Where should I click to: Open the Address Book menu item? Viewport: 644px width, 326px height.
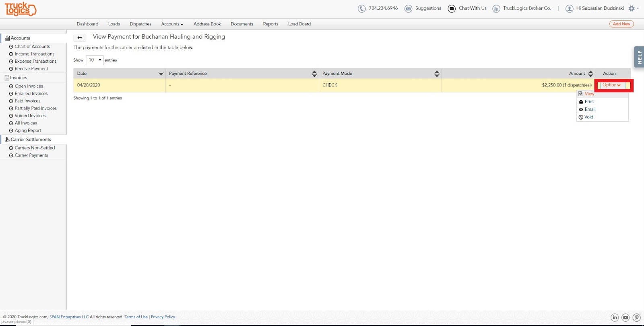click(x=207, y=24)
